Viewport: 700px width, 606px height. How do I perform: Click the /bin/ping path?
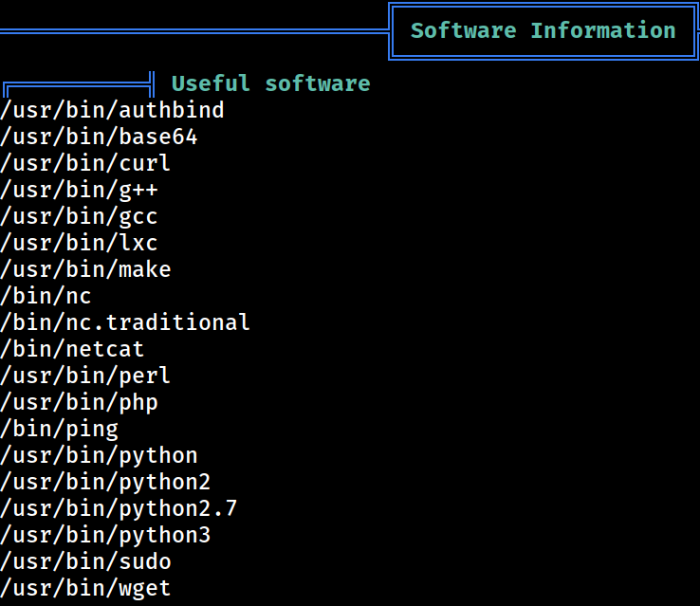[60, 429]
